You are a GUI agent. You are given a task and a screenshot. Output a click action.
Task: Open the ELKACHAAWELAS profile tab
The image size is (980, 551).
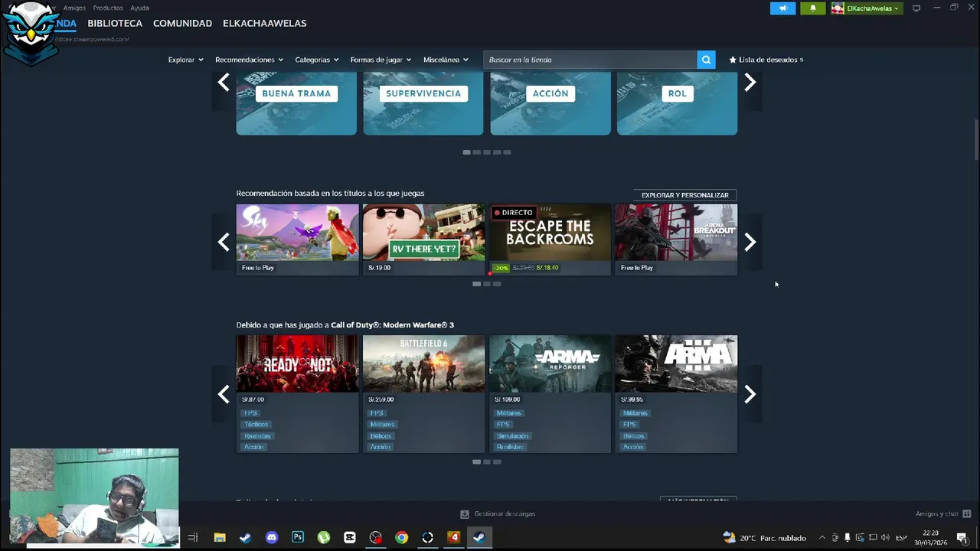(x=264, y=23)
